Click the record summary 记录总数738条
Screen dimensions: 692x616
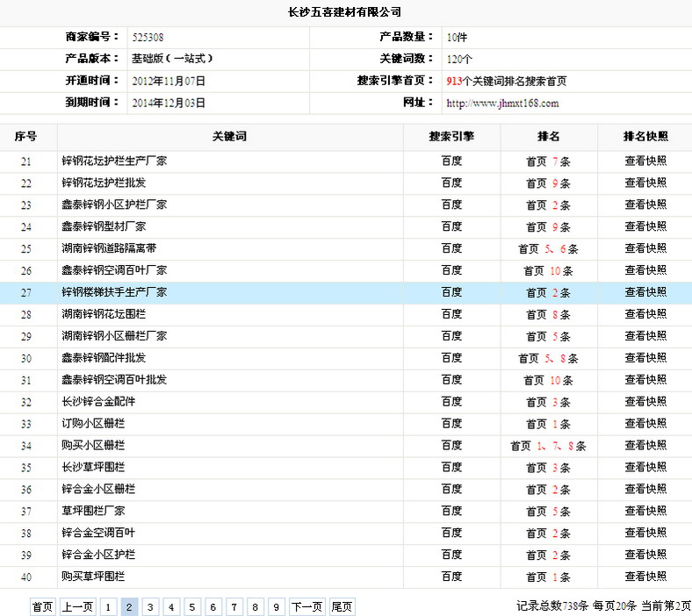tap(552, 605)
